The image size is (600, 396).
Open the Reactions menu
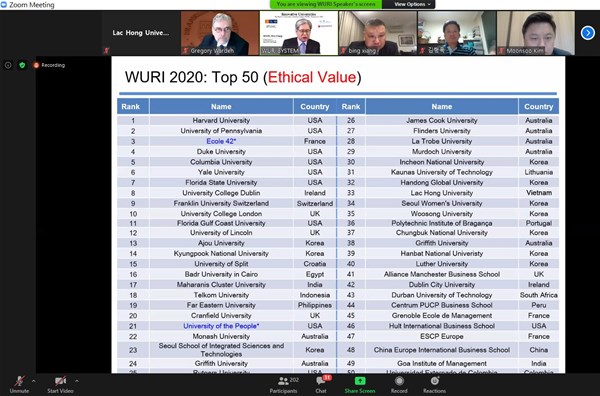pyautogui.click(x=434, y=385)
